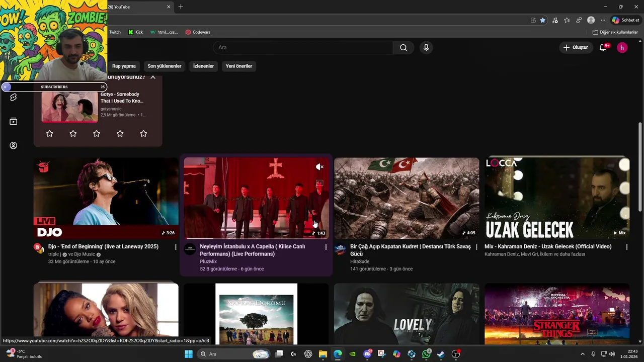Open the HiraSude channel avatar
This screenshot has width=644, height=362.
[340, 249]
